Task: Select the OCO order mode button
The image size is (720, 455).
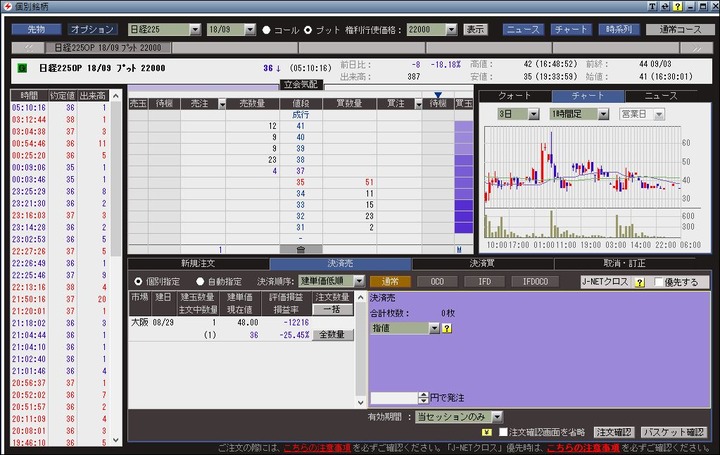Action: 437,281
